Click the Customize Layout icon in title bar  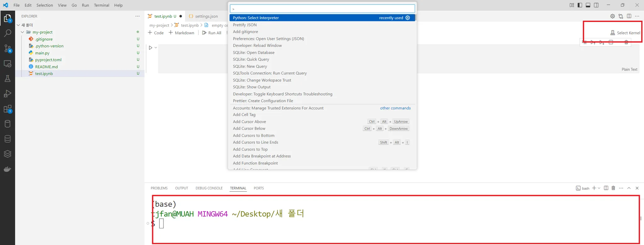[x=572, y=5]
